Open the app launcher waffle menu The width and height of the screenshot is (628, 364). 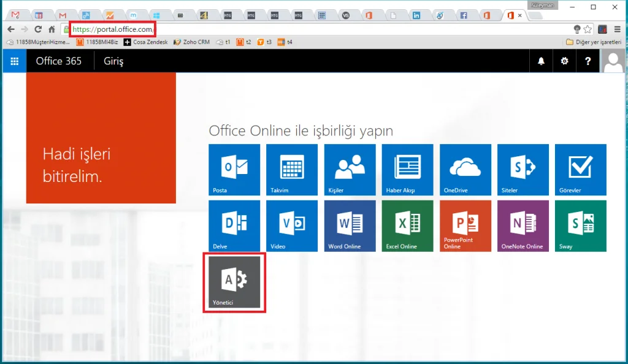[15, 61]
